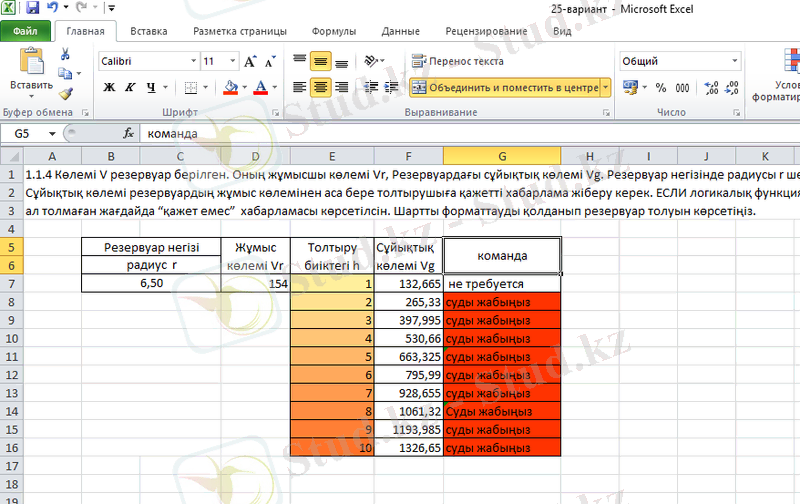The height and width of the screenshot is (504, 800).
Task: Expand the merge and center dropdown arrow
Action: (605, 87)
